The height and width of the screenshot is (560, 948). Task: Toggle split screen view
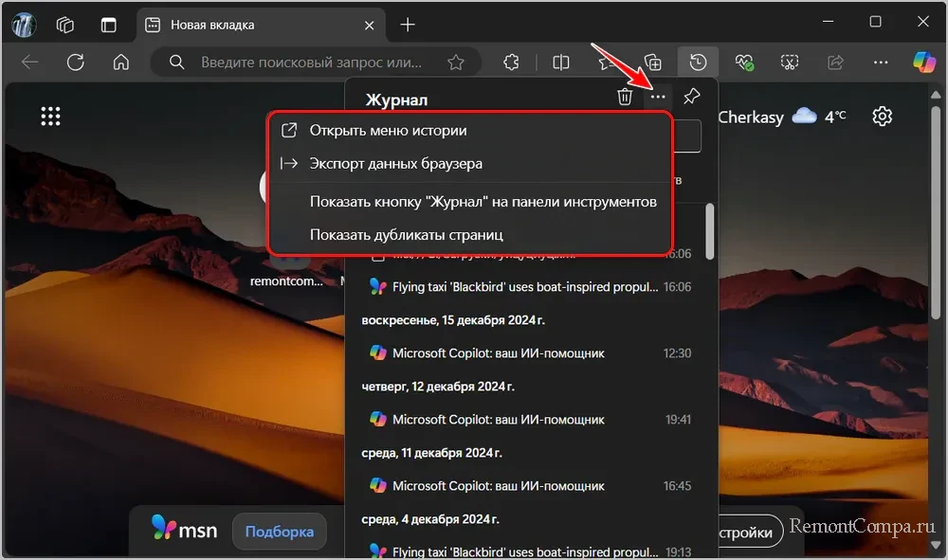point(561,62)
